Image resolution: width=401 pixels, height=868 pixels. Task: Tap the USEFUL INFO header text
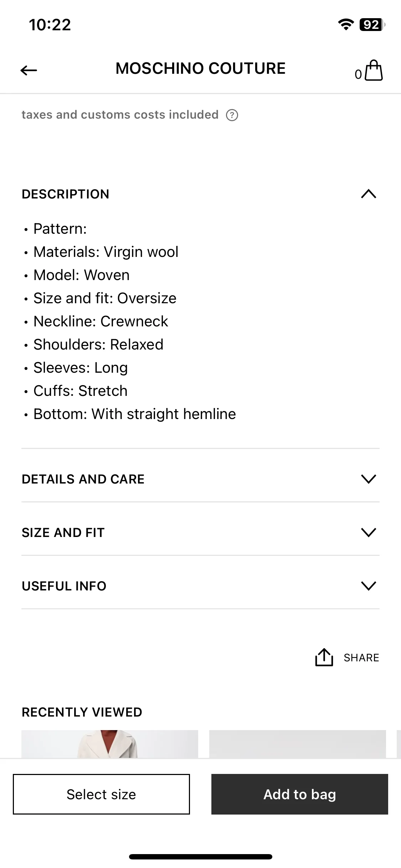[64, 586]
